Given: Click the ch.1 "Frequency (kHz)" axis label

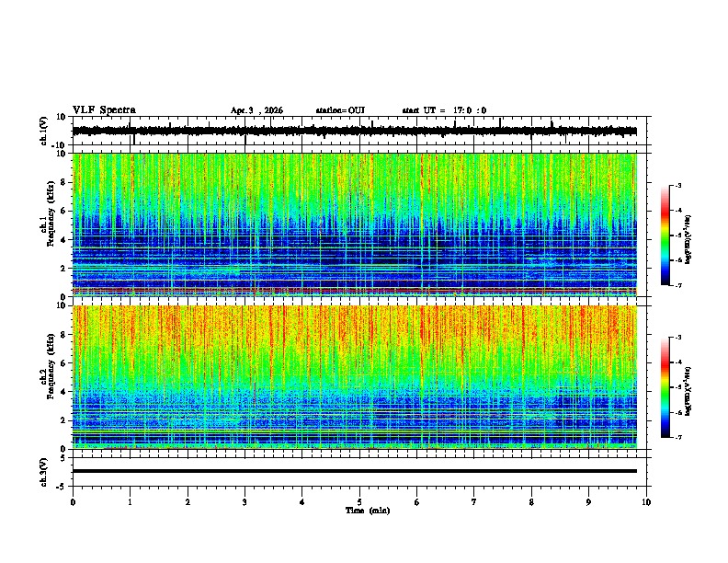Looking at the screenshot, I should (51, 213).
